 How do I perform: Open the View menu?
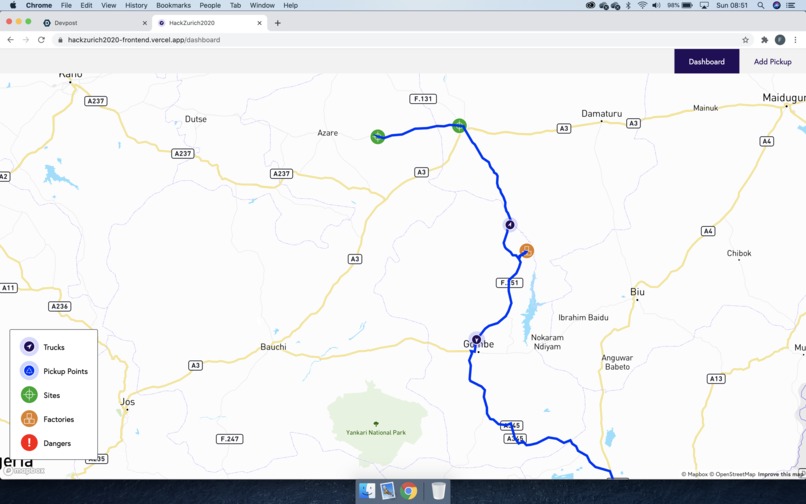tap(108, 5)
